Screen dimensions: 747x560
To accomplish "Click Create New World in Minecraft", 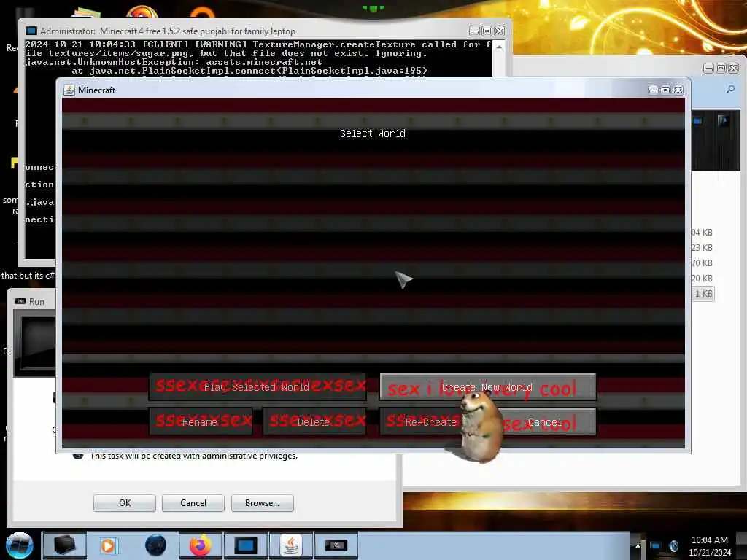I will 488,386.
